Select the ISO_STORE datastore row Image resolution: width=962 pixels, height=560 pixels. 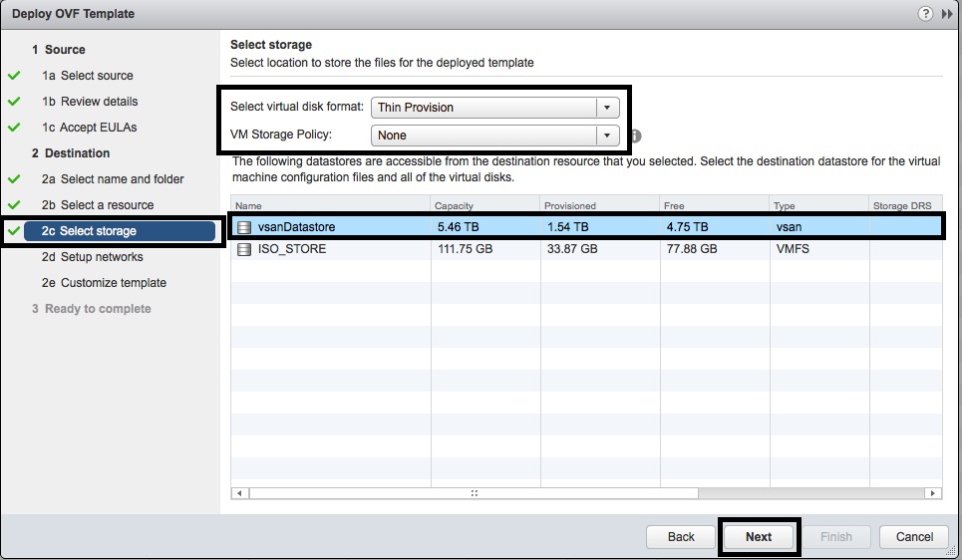pos(498,249)
